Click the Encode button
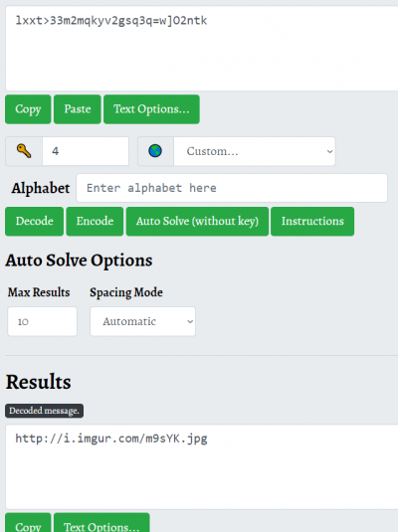The height and width of the screenshot is (532, 398). (95, 221)
